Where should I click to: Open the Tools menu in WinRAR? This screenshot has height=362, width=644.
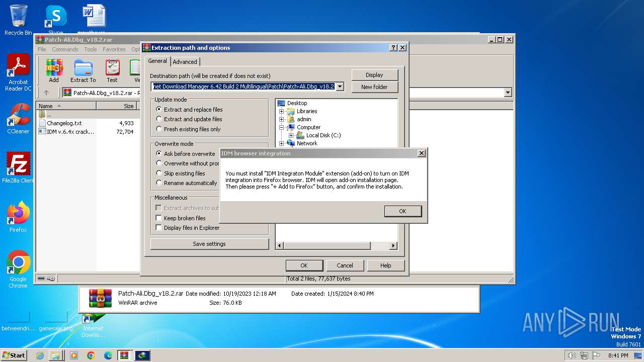pos(91,49)
